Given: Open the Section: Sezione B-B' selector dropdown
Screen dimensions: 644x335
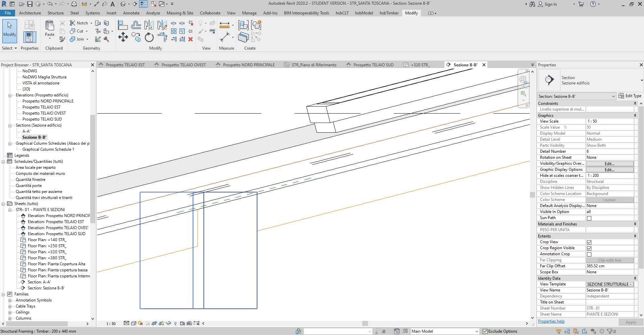Looking at the screenshot, I should [614, 96].
